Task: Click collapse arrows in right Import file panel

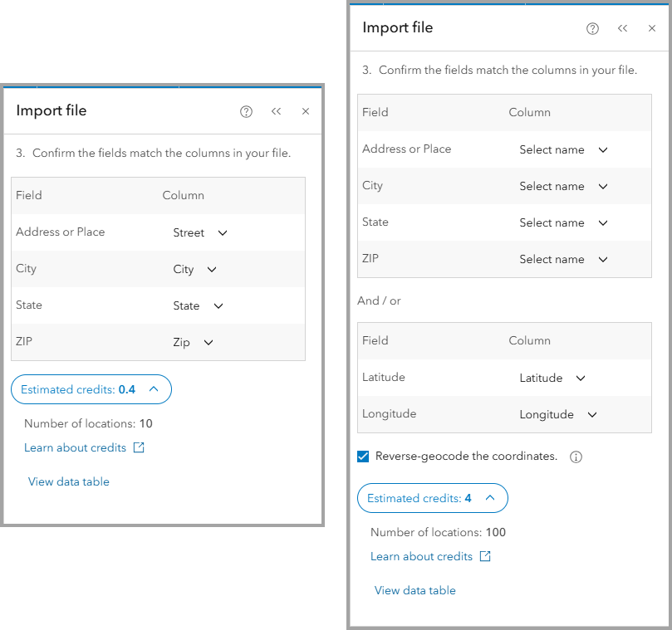Action: [x=623, y=28]
